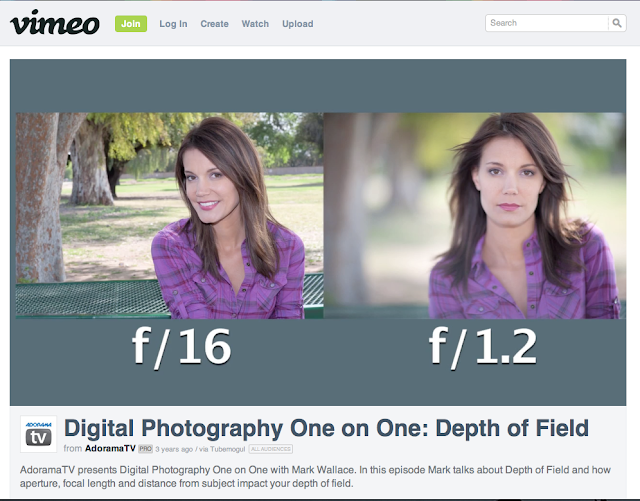This screenshot has height=501, width=640.
Task: Click the f/16 sample photo in video
Action: point(169,216)
